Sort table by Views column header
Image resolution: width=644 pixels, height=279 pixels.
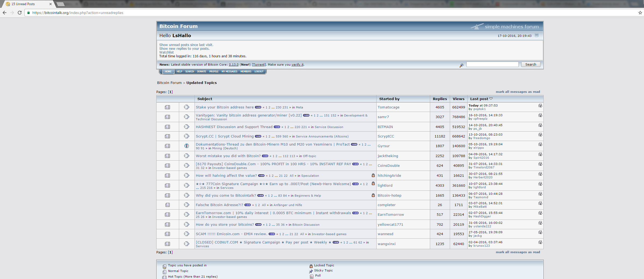click(458, 99)
